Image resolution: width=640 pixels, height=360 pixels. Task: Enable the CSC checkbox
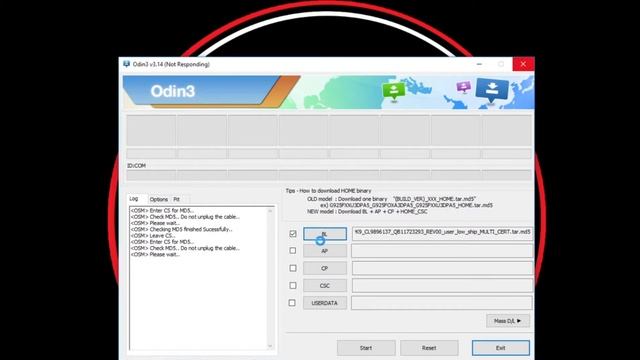[x=293, y=286]
